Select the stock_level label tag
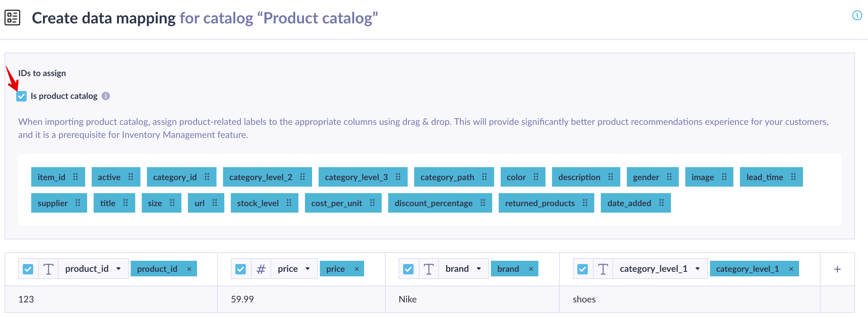This screenshot has width=868, height=318. tap(258, 203)
